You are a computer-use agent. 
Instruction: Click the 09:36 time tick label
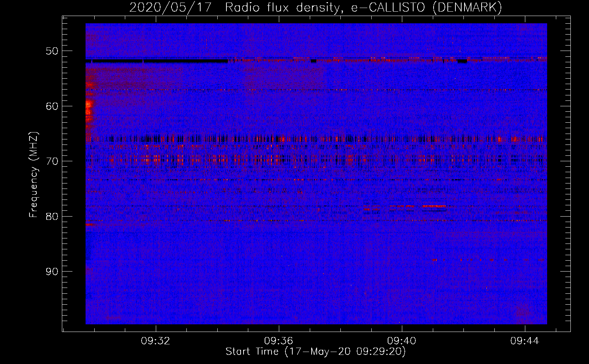(x=279, y=341)
